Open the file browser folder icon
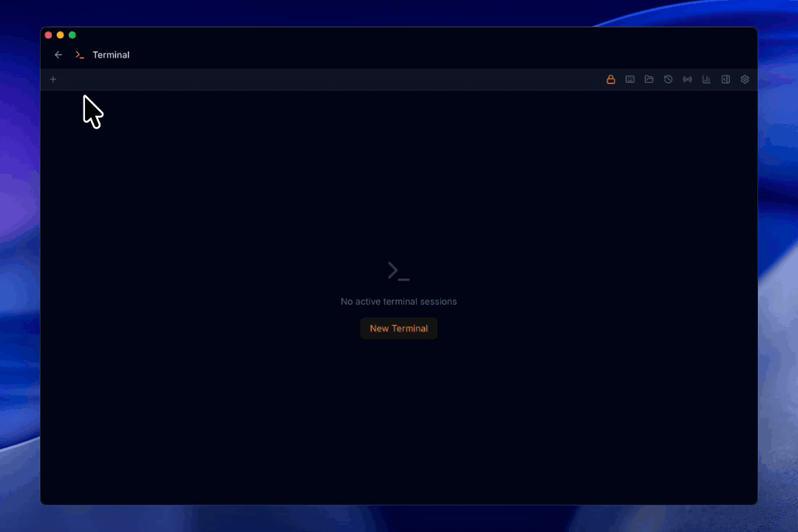Image resolution: width=798 pixels, height=532 pixels. tap(649, 79)
